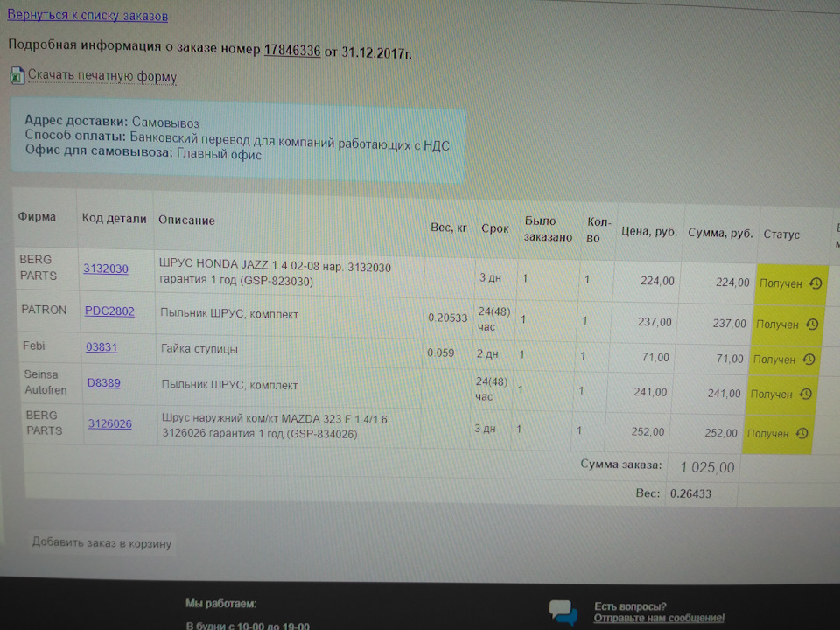This screenshot has height=630, width=840.
Task: Click price 241,00 in Цена column
Action: (650, 392)
